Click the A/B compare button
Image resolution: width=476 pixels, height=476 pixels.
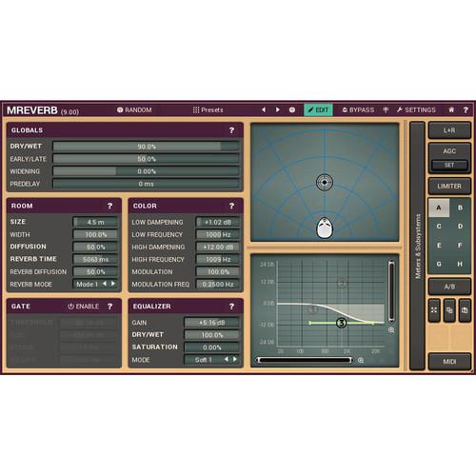pos(449,287)
